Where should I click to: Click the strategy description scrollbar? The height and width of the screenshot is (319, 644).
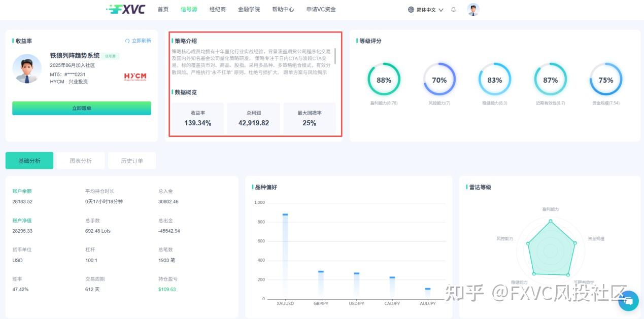pyautogui.click(x=335, y=56)
